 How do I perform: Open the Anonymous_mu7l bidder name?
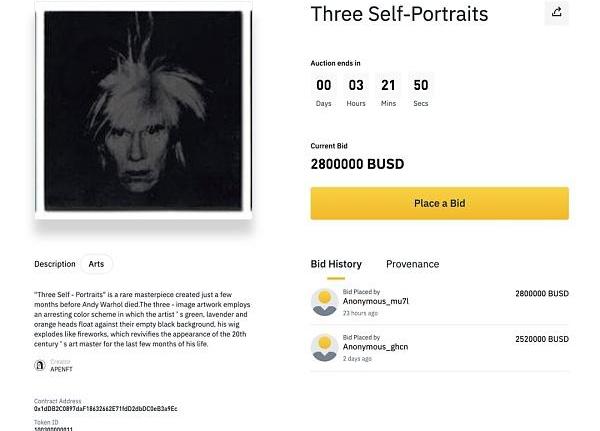pos(377,300)
